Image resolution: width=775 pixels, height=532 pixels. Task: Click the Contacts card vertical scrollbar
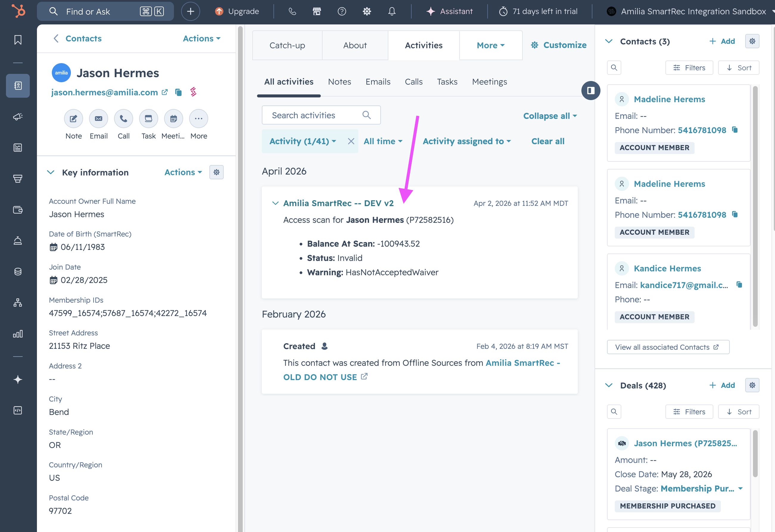coord(755,207)
